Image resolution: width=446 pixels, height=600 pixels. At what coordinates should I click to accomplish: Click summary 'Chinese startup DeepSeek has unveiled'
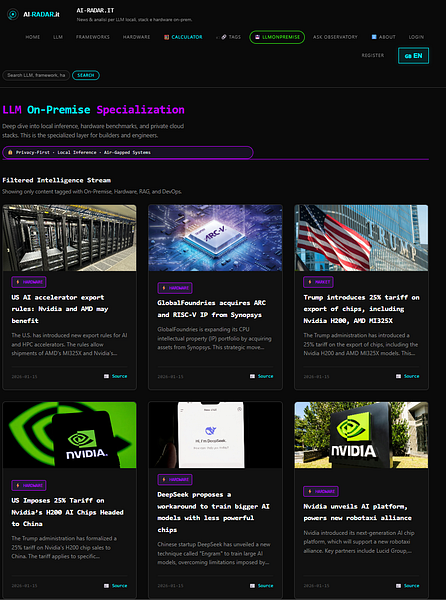(x=213, y=553)
